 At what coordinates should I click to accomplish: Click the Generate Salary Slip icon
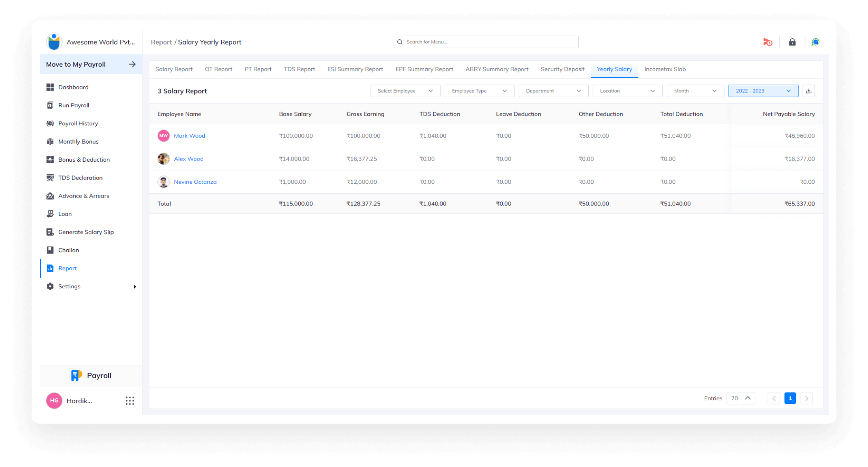pyautogui.click(x=50, y=232)
